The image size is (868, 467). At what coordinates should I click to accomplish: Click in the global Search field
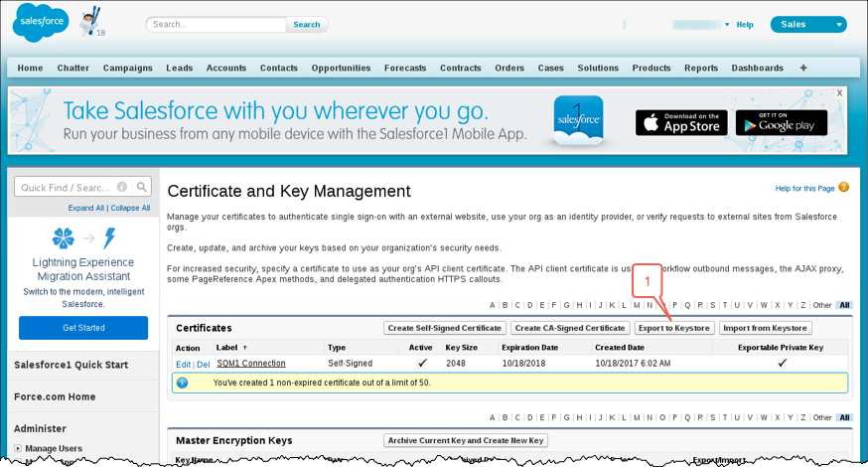tap(216, 25)
